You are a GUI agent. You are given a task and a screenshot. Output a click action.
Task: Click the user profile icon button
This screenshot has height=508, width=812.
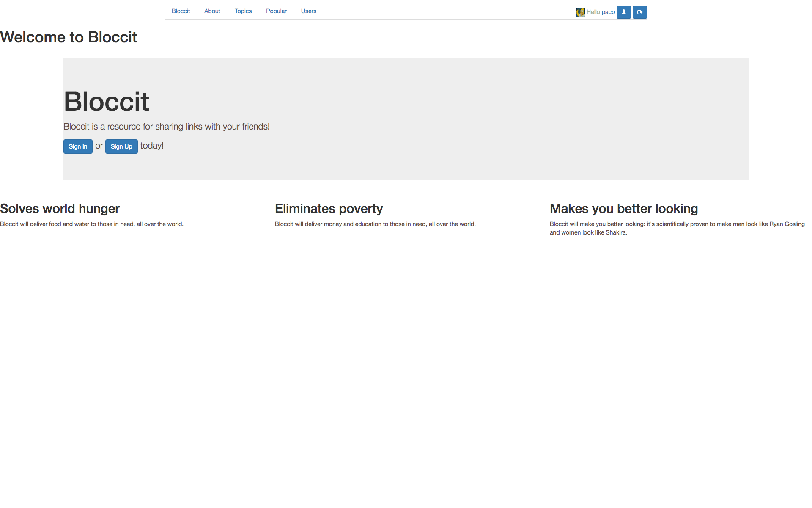click(x=623, y=12)
